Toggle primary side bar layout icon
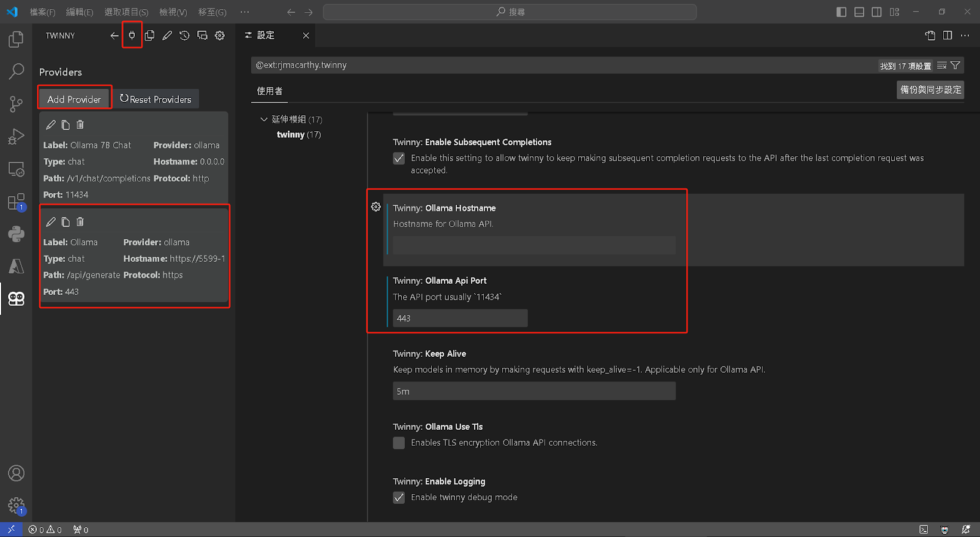Screen dimensions: 980x537 [x=842, y=12]
